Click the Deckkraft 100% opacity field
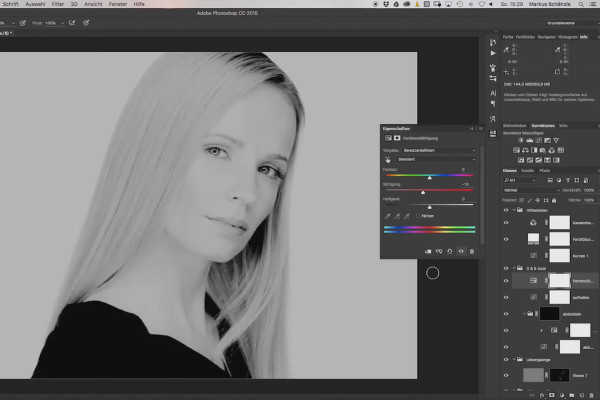This screenshot has width=600, height=400. coord(589,190)
